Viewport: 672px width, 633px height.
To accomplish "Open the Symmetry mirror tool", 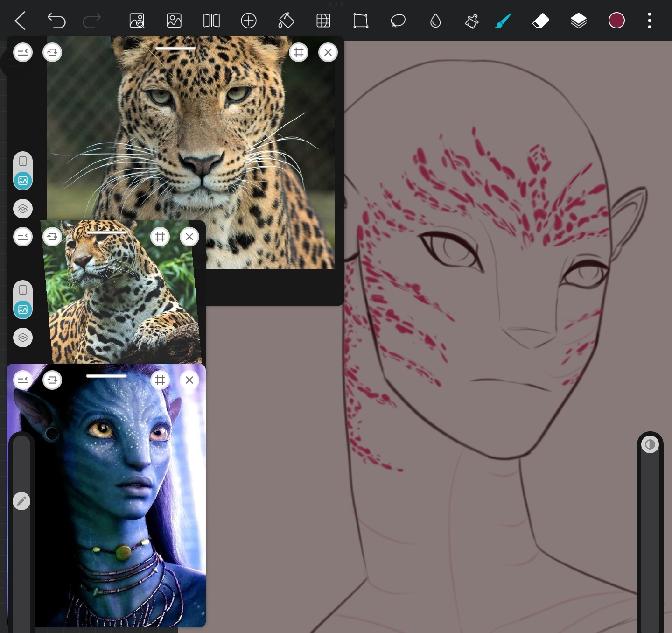I will tap(211, 21).
